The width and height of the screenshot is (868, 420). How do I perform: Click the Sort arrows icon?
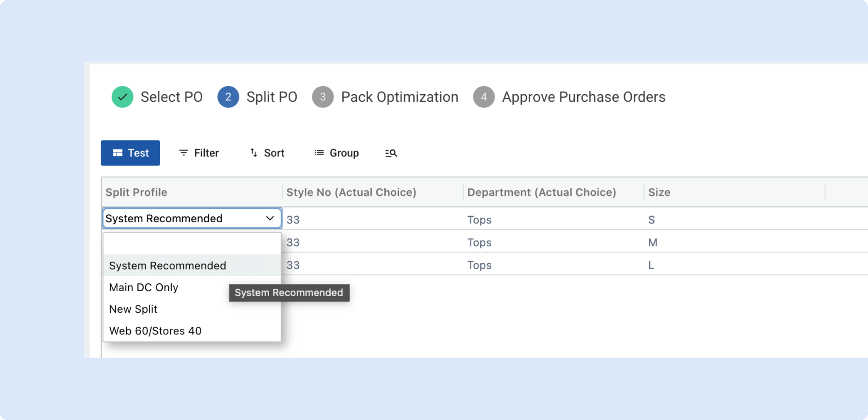click(253, 153)
